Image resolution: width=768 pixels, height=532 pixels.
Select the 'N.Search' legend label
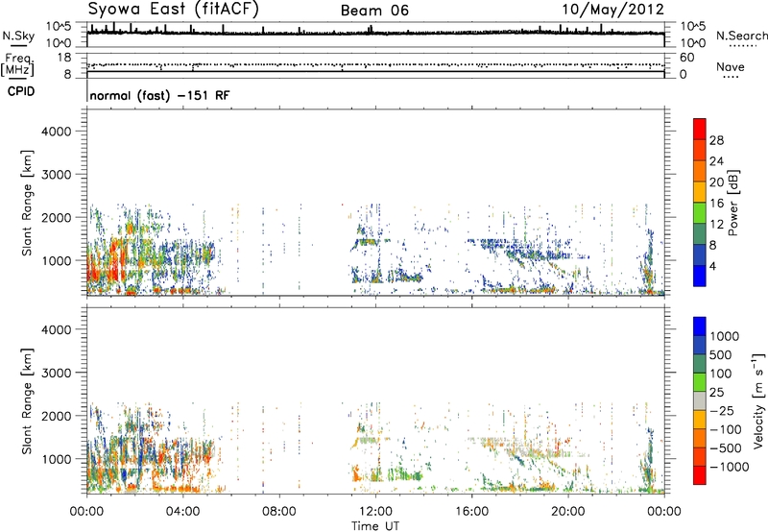741,36
